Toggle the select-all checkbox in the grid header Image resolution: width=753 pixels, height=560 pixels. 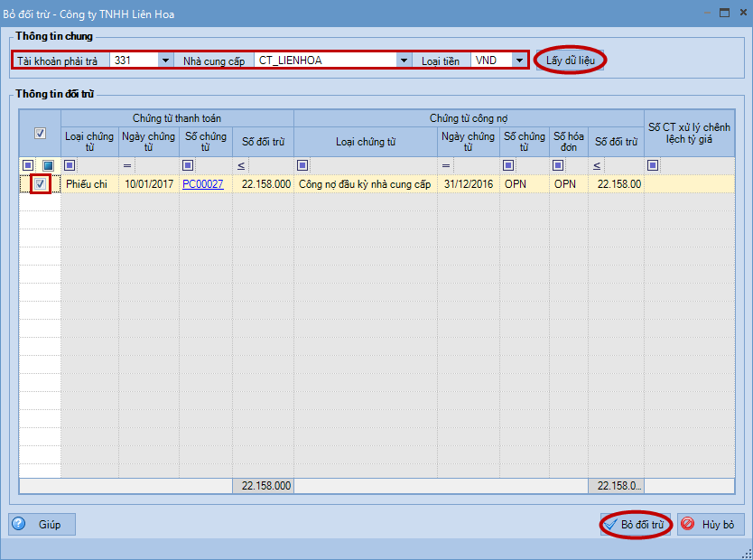(40, 134)
